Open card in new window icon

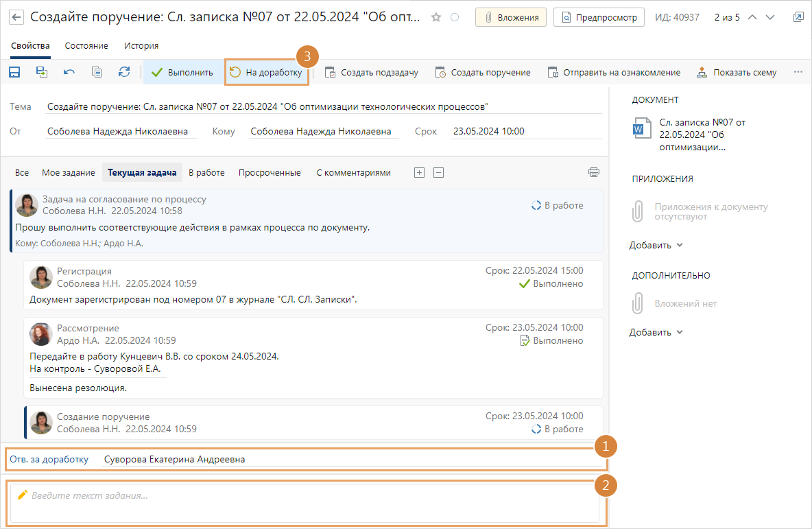(798, 17)
